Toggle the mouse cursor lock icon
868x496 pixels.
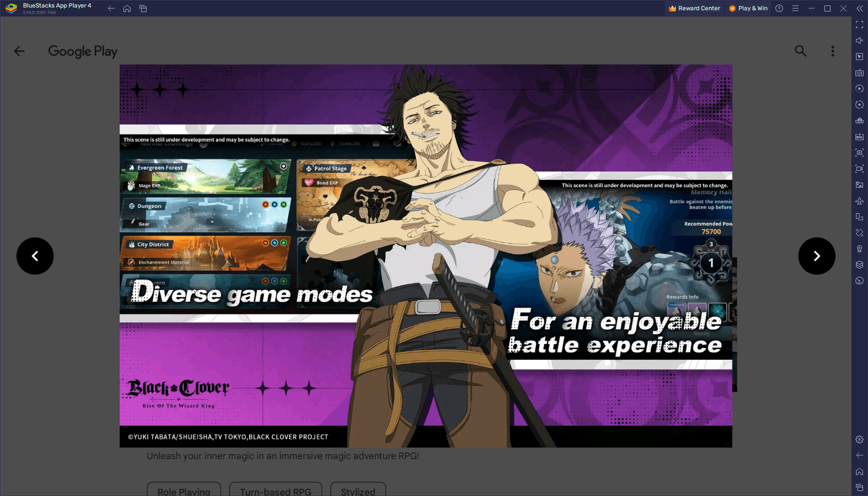[859, 57]
